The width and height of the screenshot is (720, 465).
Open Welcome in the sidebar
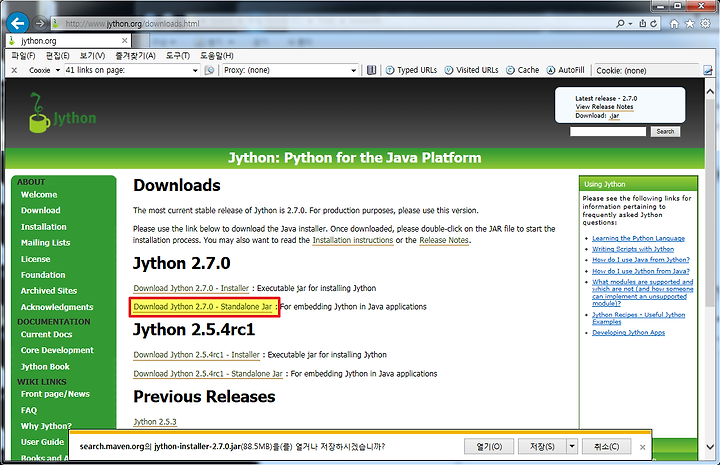(x=39, y=195)
